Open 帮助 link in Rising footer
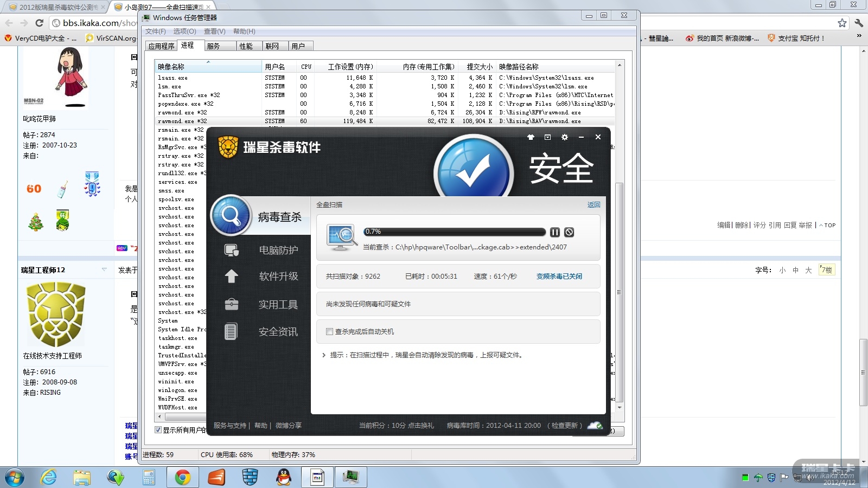The height and width of the screenshot is (488, 868). (x=261, y=426)
